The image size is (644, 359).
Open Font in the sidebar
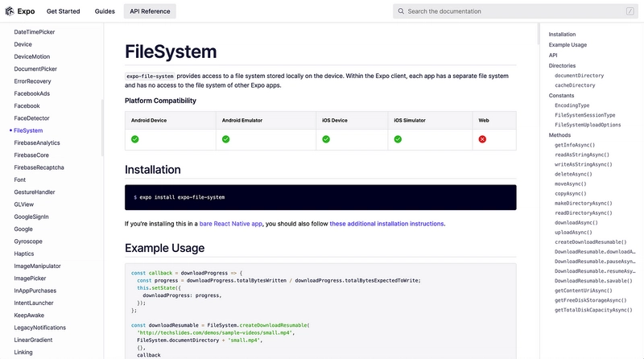(19, 180)
